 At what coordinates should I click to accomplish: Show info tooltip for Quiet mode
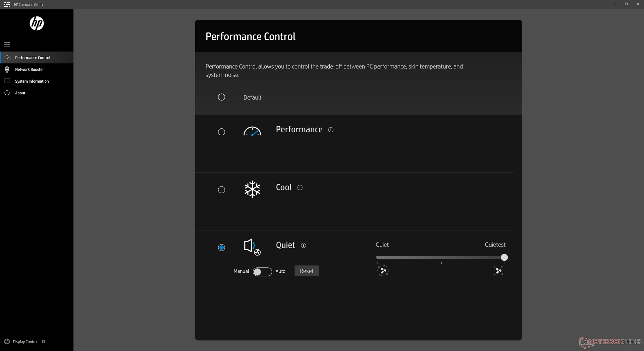pos(304,246)
